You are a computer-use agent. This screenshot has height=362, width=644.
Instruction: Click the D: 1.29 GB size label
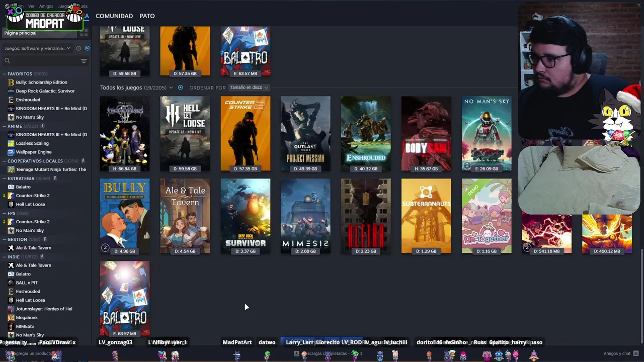point(426,251)
